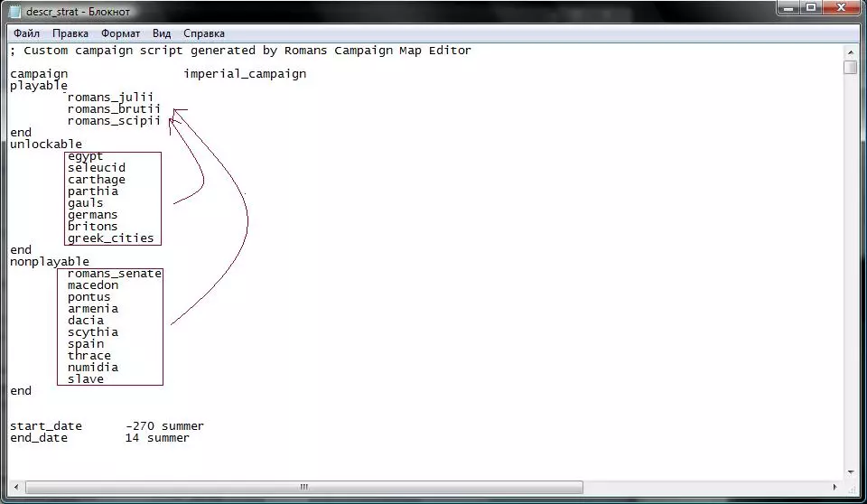The height and width of the screenshot is (504, 867).
Task: Click the vertical scrollbar down arrow
Action: tap(851, 471)
